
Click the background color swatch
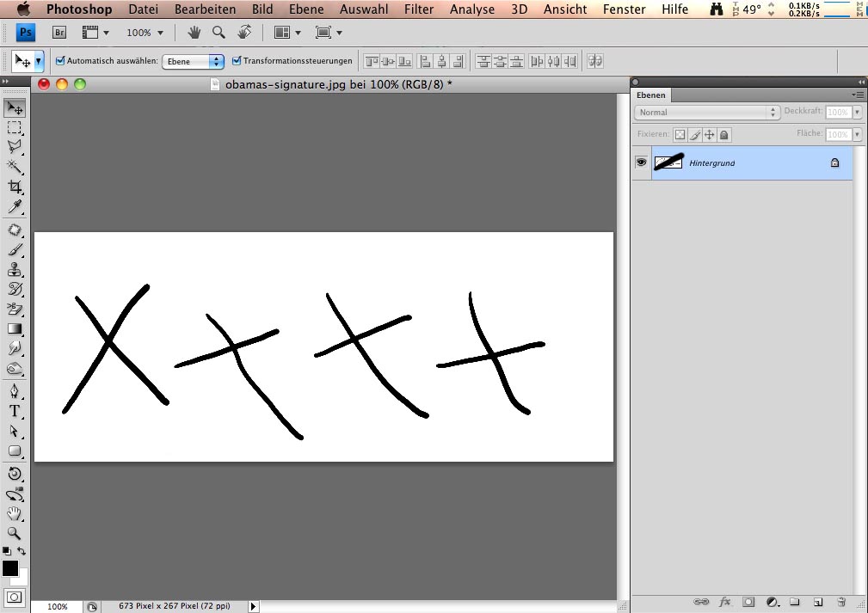click(x=22, y=579)
